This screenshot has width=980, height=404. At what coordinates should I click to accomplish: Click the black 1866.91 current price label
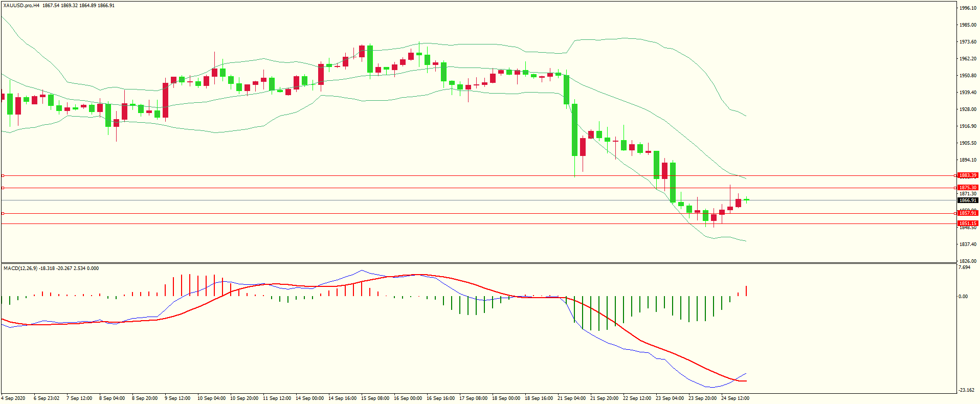(x=968, y=200)
